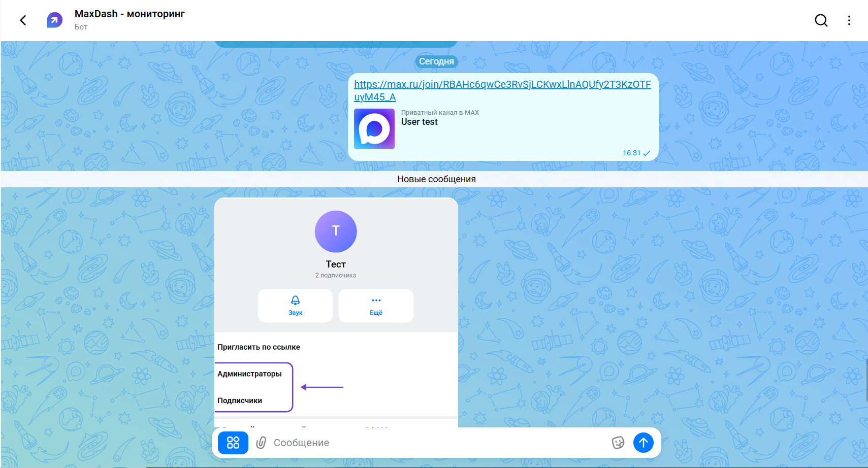Click the User test channel title
The width and height of the screenshot is (868, 468).
(419, 122)
